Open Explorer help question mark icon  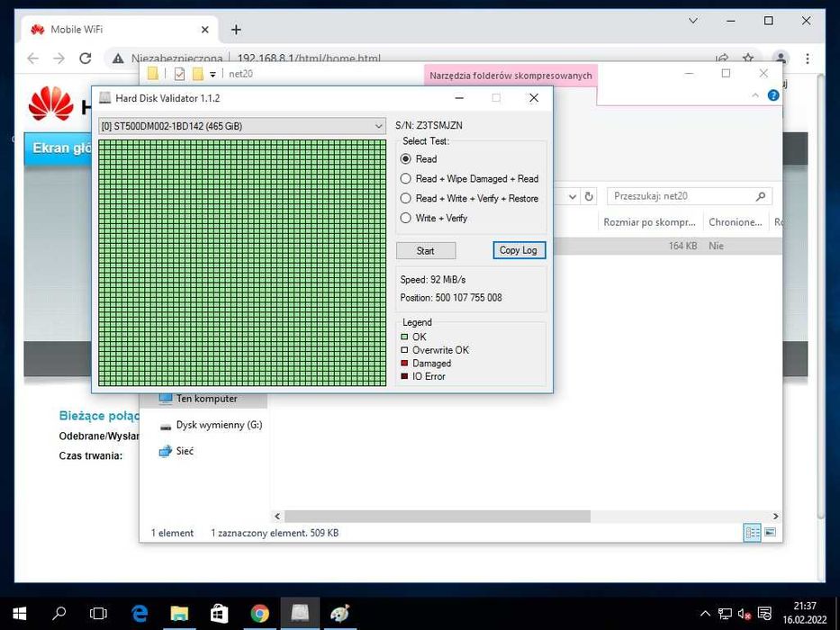[x=773, y=95]
